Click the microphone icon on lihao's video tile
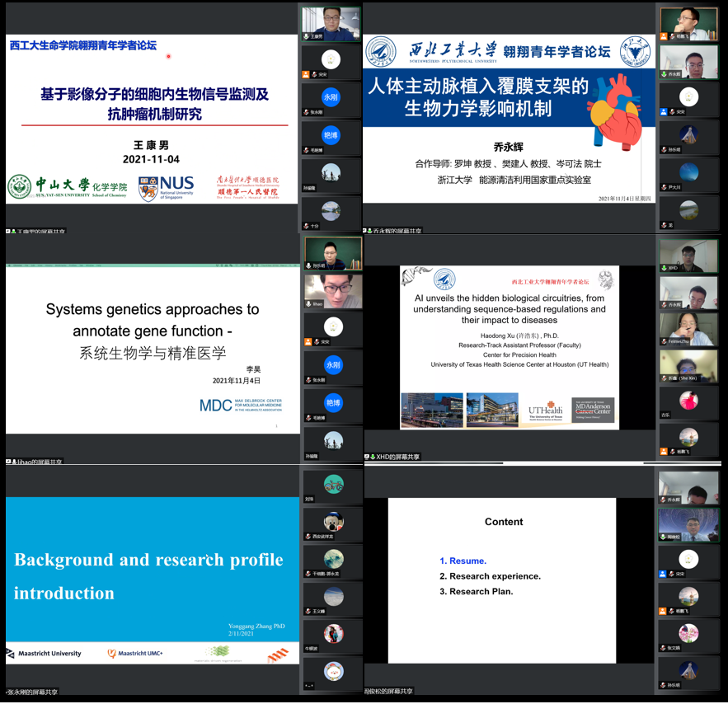The width and height of the screenshot is (728, 704). pos(308,305)
